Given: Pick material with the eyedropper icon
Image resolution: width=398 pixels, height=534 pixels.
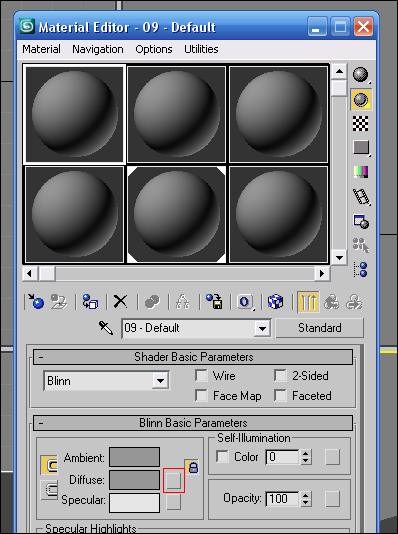Looking at the screenshot, I should click(106, 328).
